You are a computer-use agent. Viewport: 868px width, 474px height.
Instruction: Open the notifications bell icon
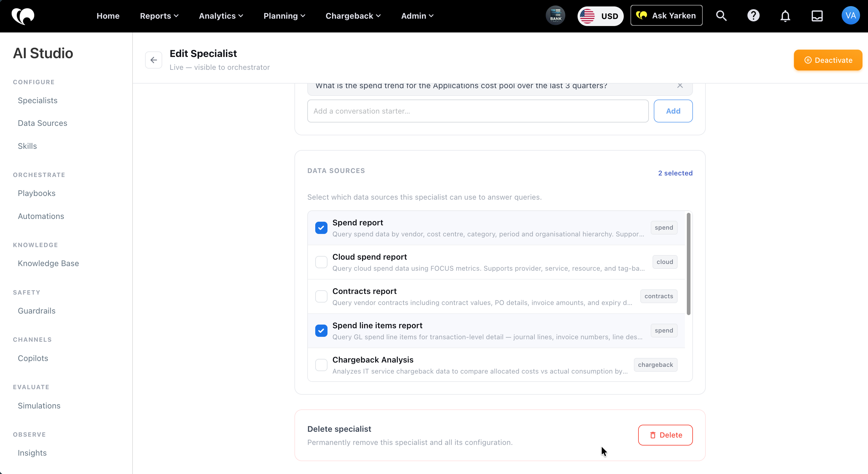point(785,16)
